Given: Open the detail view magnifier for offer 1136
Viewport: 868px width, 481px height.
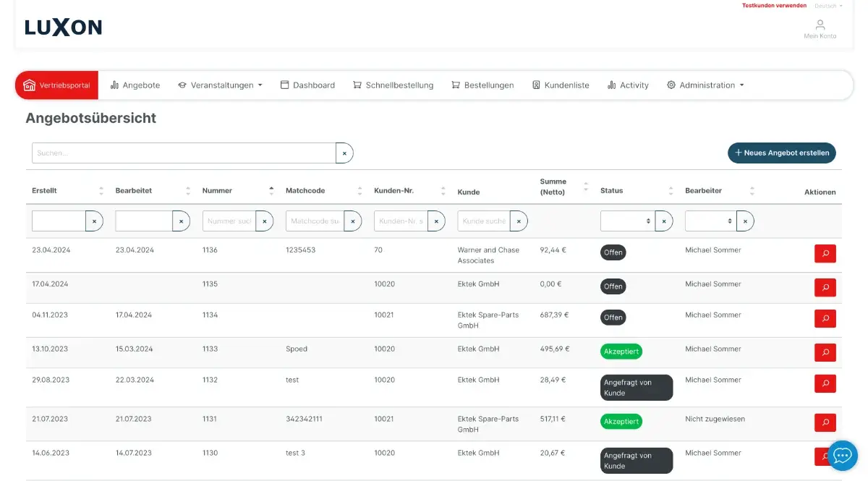Looking at the screenshot, I should 825,253.
